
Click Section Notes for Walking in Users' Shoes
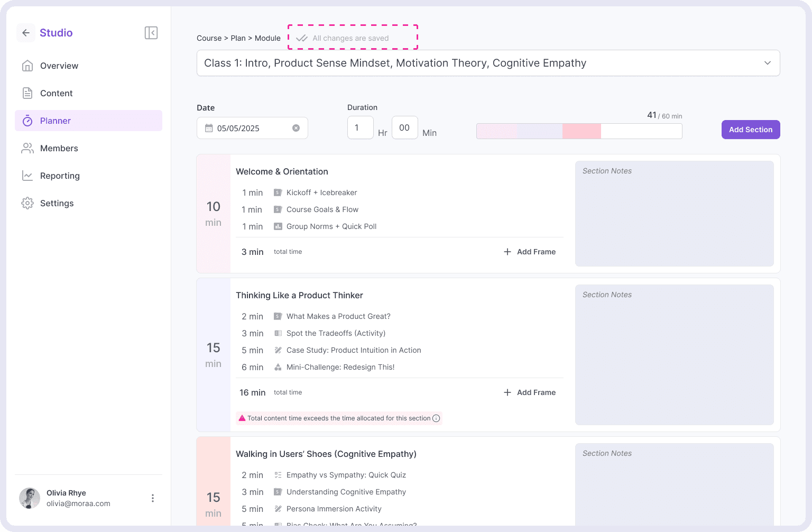tap(675, 484)
